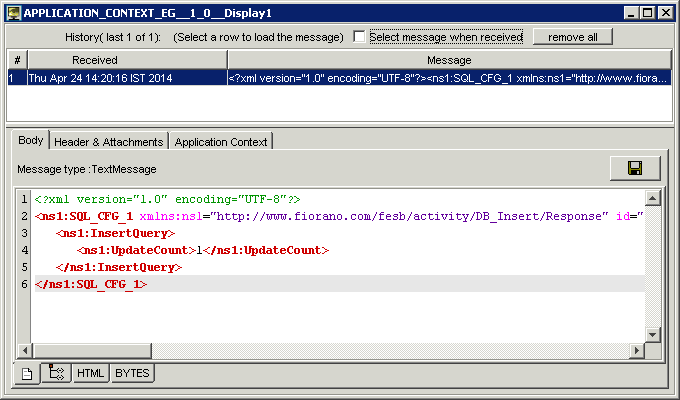
Task: Click the application icon in title bar
Action: point(14,13)
